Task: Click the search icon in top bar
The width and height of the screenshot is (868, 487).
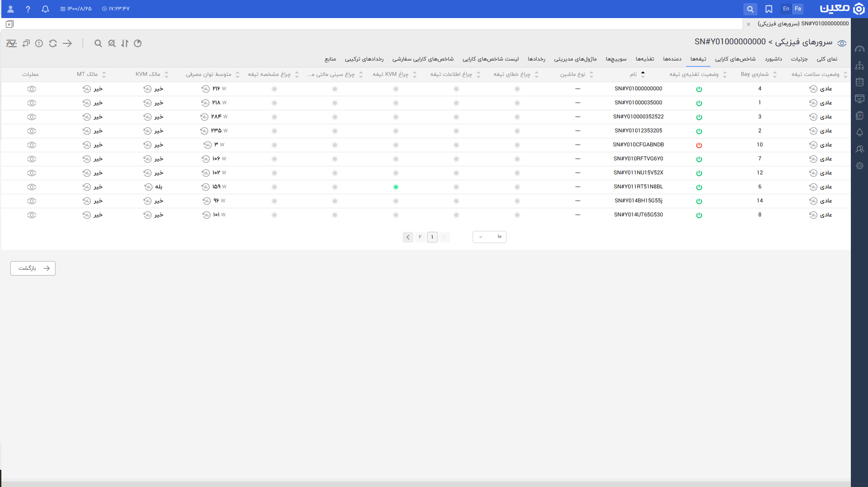Action: pyautogui.click(x=750, y=9)
